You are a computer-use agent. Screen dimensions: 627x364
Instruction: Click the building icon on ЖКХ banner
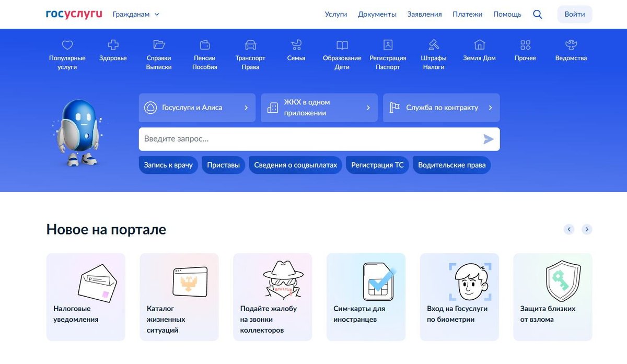tap(272, 108)
